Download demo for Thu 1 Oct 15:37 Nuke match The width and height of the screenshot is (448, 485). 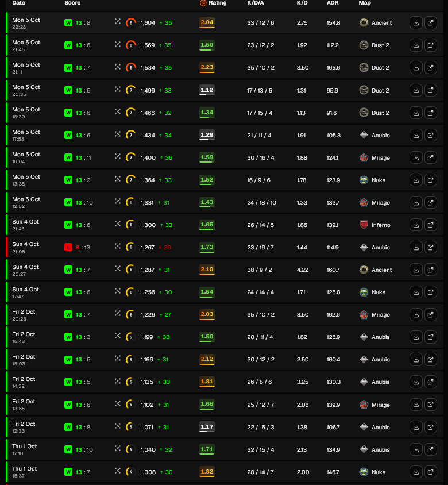(x=416, y=472)
